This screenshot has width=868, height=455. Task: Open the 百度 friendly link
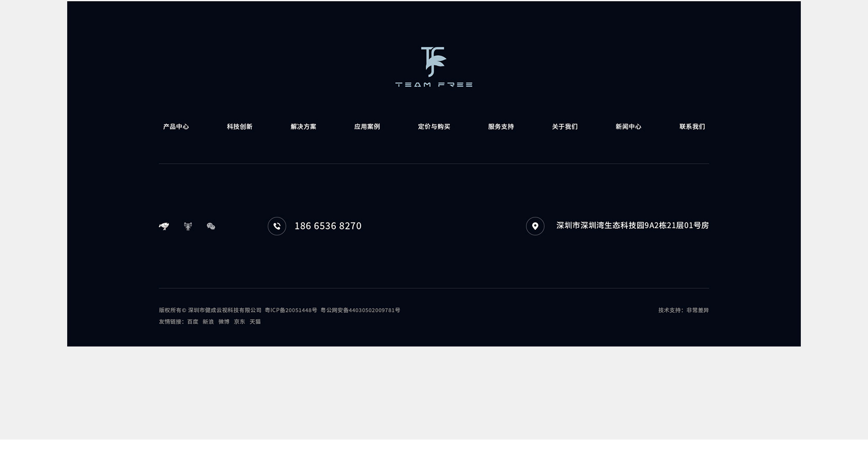(193, 322)
